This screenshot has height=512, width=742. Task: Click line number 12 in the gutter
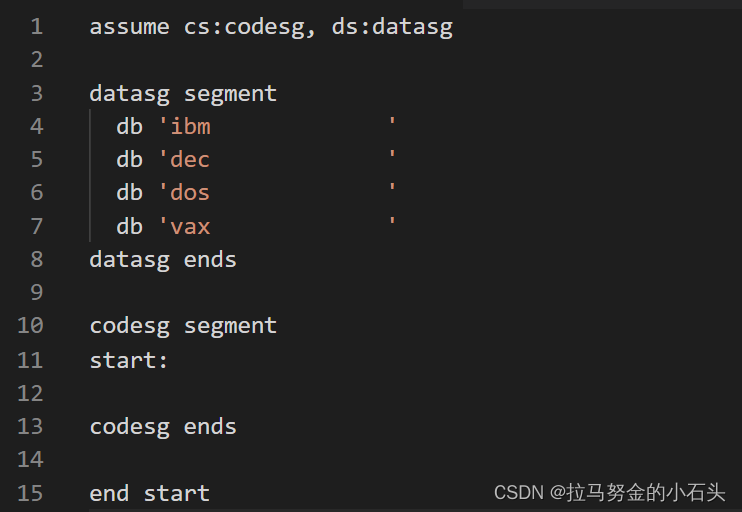click(30, 393)
